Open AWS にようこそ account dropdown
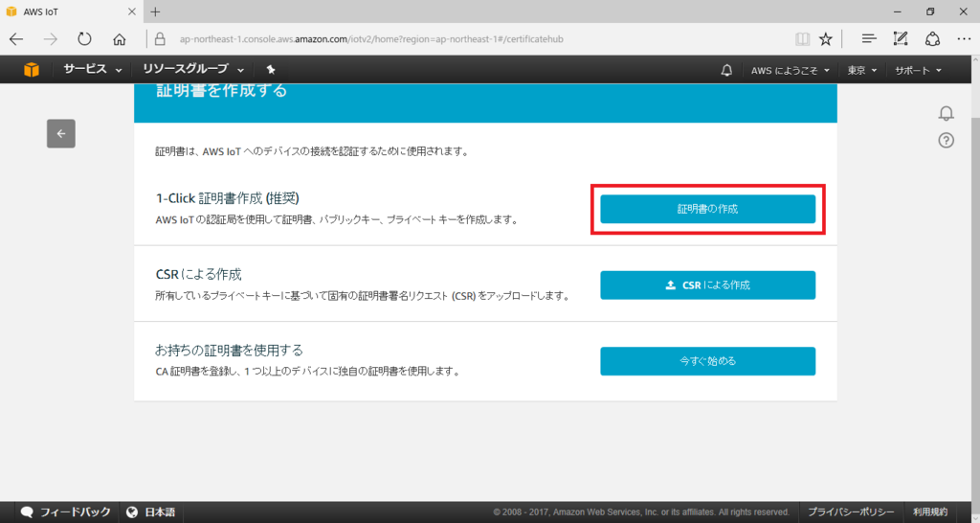980x523 pixels. coord(790,70)
